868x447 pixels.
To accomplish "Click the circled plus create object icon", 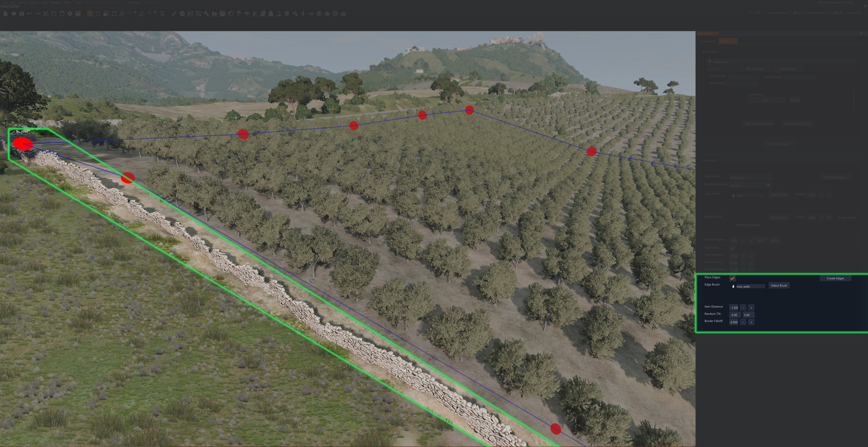I will 182,14.
